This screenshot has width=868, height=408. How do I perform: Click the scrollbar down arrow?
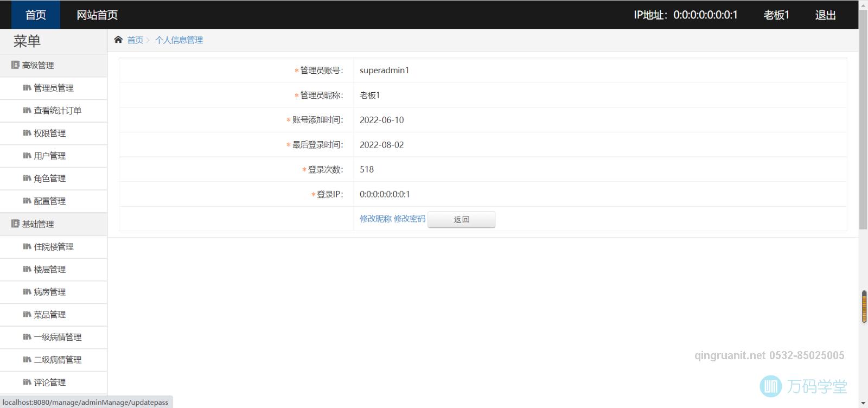[863, 403]
